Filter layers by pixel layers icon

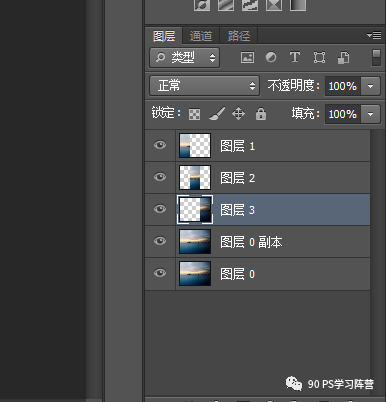pos(247,58)
